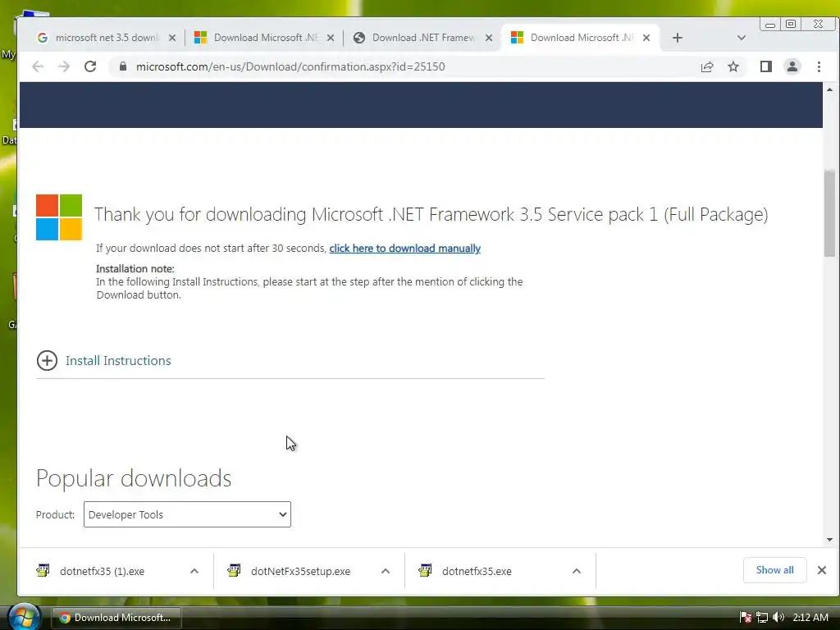Viewport: 840px width, 630px height.
Task: Click the address bar URL
Action: pyautogui.click(x=290, y=66)
